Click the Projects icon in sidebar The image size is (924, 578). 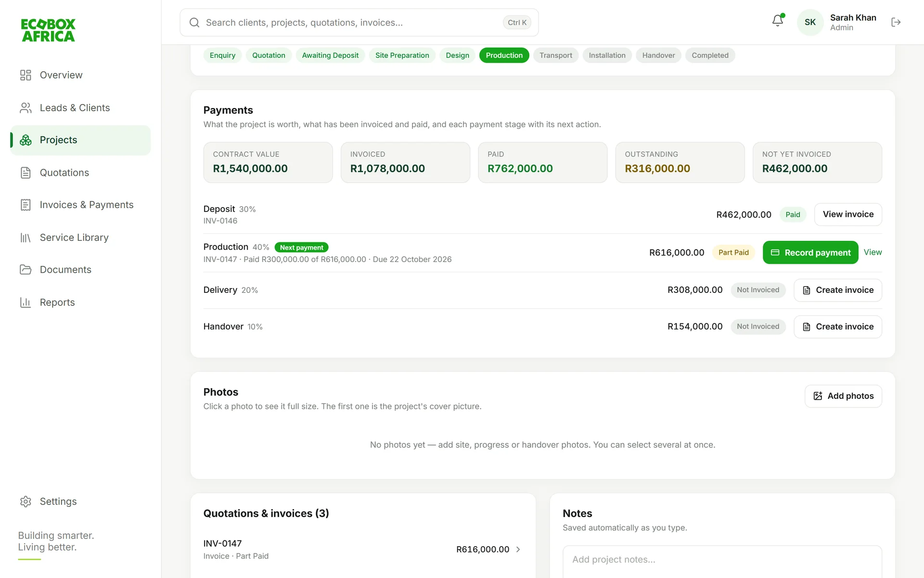coord(26,140)
